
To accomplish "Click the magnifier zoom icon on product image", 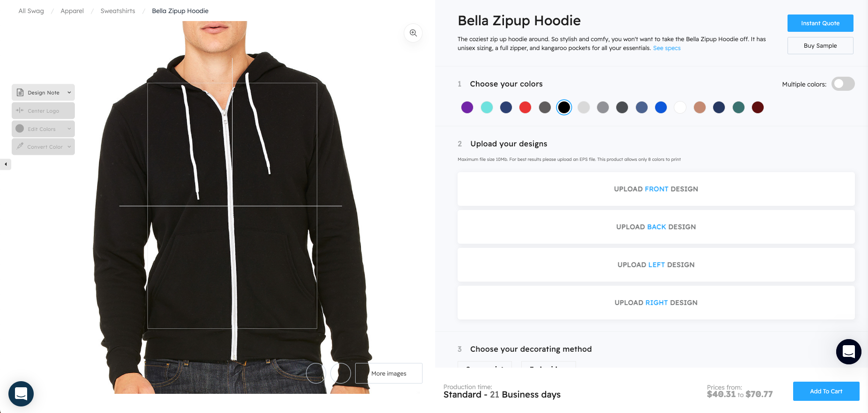I will (x=413, y=33).
